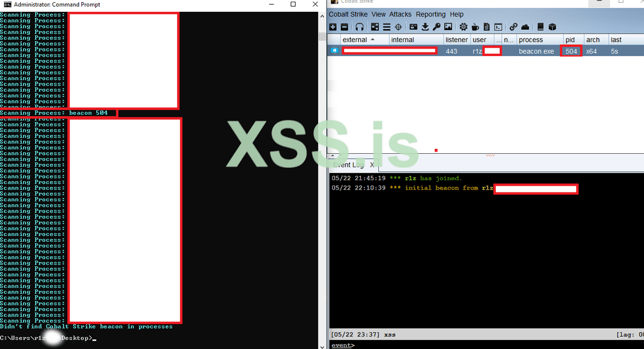Click the 5s last check-in cell
Viewport: 644px width, 349px height.
pos(614,51)
